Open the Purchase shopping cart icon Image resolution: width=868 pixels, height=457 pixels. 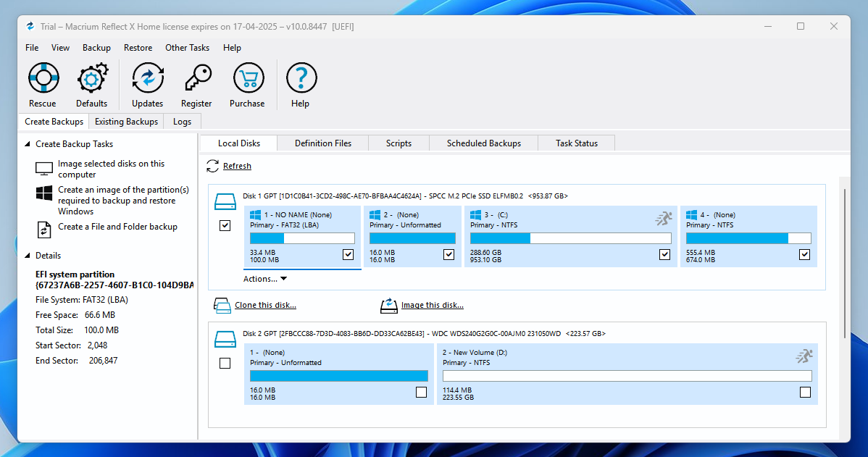[248, 78]
